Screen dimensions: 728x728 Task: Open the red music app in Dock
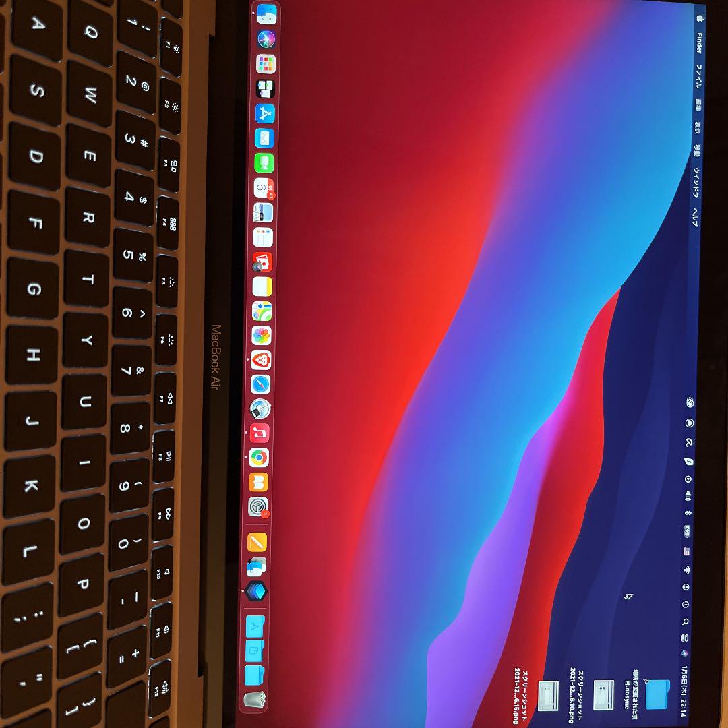coord(260,433)
